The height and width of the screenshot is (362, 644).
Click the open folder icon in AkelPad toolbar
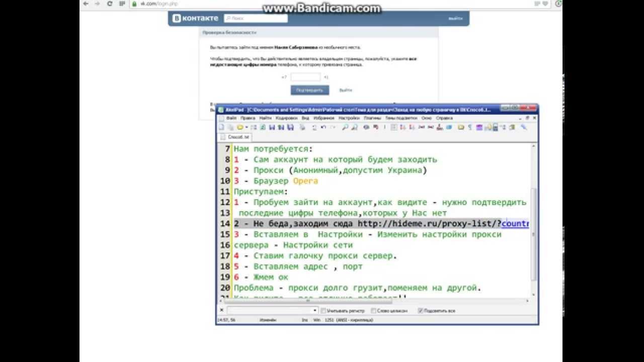240,128
